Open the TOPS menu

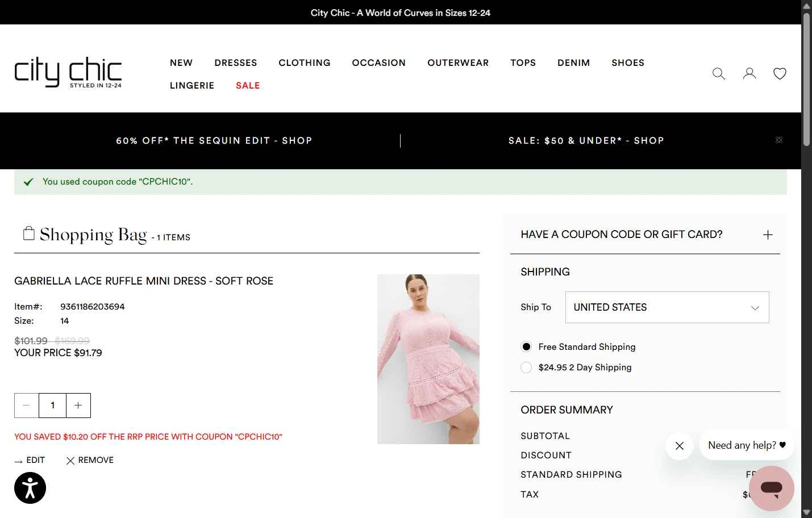tap(523, 63)
